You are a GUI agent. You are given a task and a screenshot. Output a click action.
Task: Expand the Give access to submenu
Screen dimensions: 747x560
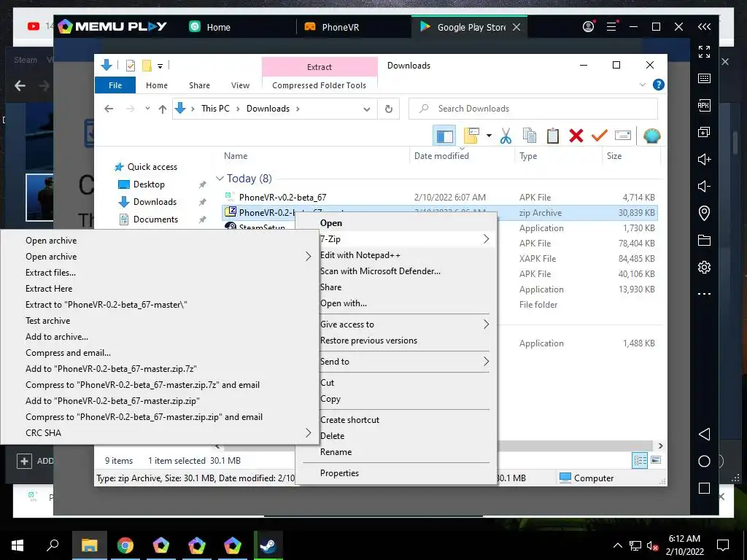tap(486, 324)
